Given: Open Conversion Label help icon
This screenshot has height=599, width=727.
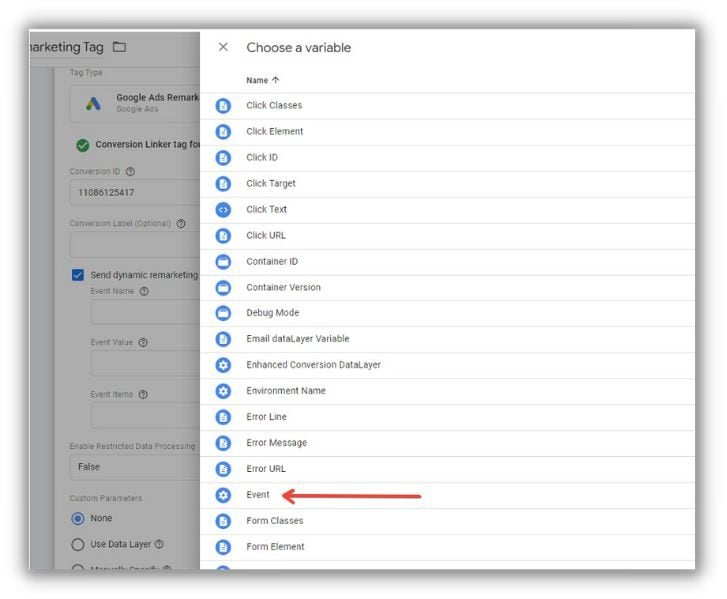Looking at the screenshot, I should pyautogui.click(x=181, y=223).
